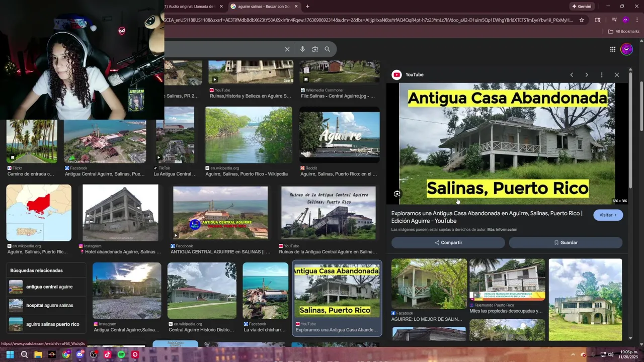Open Facebook AGUIRRE: LO MEJOR DE SALINAS related image

click(x=429, y=284)
